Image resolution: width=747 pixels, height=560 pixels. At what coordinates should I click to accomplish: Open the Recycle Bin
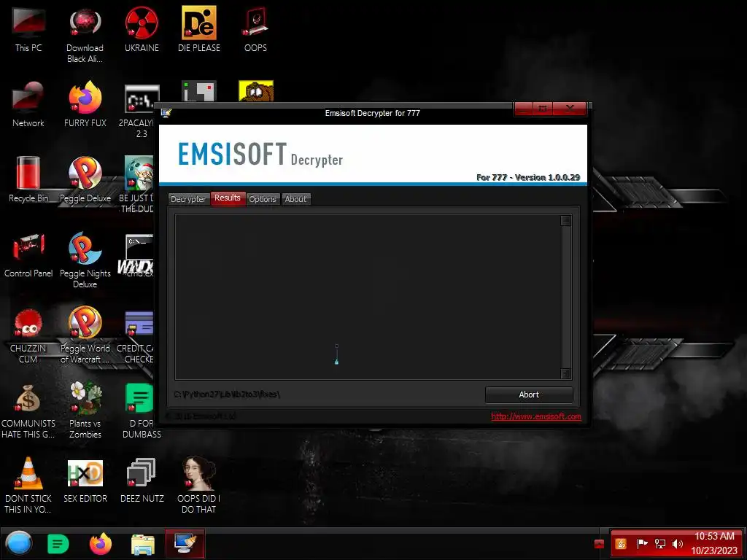[28, 180]
